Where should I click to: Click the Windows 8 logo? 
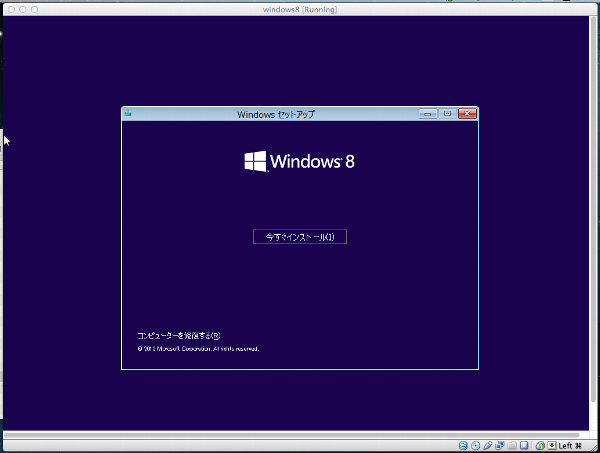pos(299,161)
